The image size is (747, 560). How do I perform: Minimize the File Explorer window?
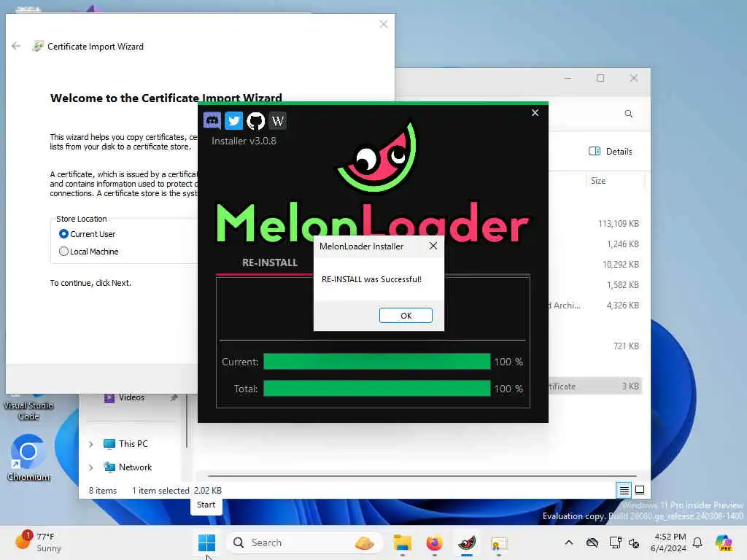568,78
